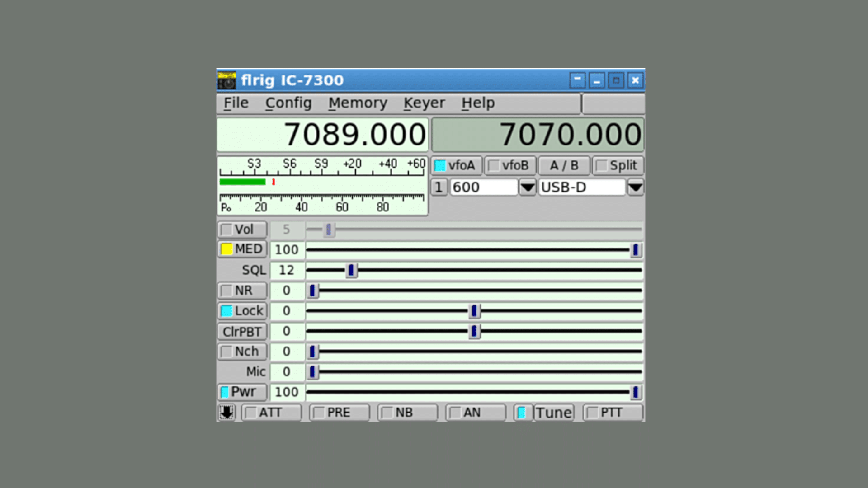This screenshot has height=488, width=868.
Task: Click the Mic gain slider handle
Action: coord(313,372)
